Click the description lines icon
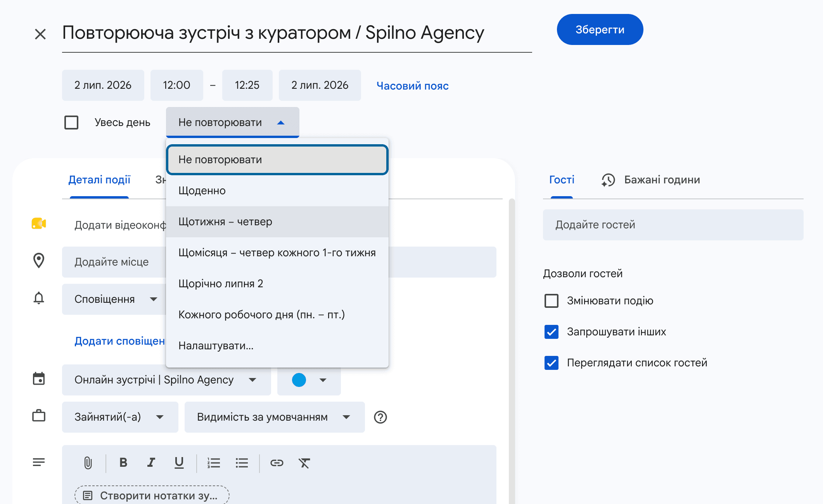This screenshot has width=823, height=504. click(x=39, y=462)
